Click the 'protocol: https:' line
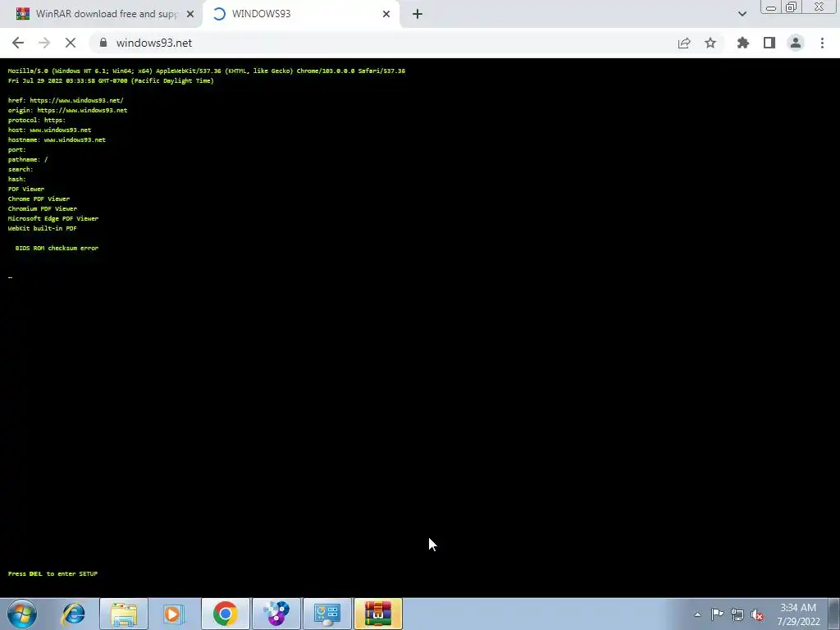Image resolution: width=840 pixels, height=630 pixels. coord(36,120)
